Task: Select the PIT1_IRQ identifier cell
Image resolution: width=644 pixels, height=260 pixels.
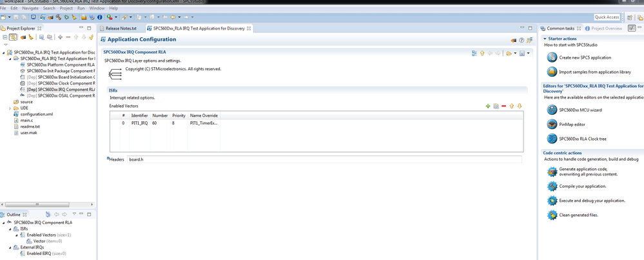Action: 140,123
